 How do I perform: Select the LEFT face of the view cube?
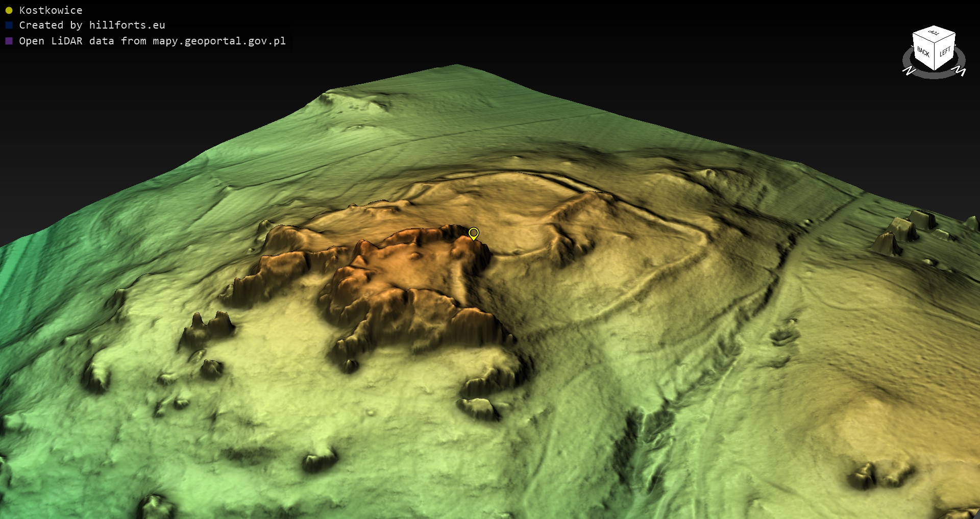(x=945, y=52)
